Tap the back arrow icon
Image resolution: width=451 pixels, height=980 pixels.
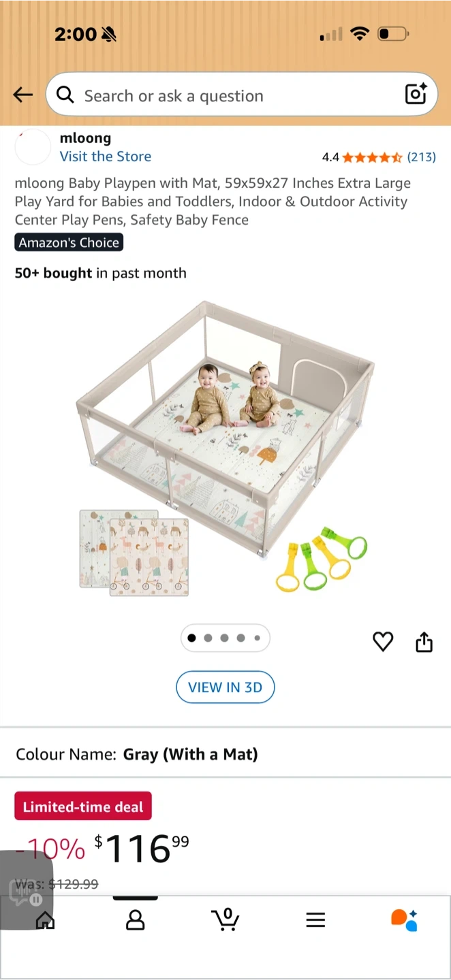coord(23,95)
